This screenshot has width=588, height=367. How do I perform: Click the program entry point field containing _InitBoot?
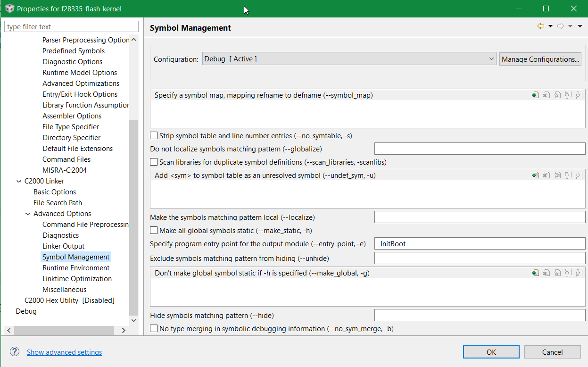click(479, 244)
